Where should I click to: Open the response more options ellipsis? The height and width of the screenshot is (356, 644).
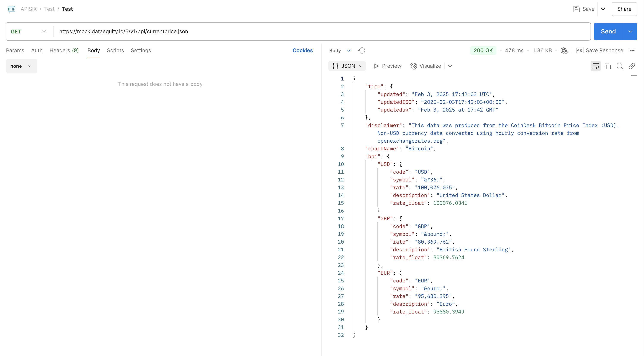632,50
